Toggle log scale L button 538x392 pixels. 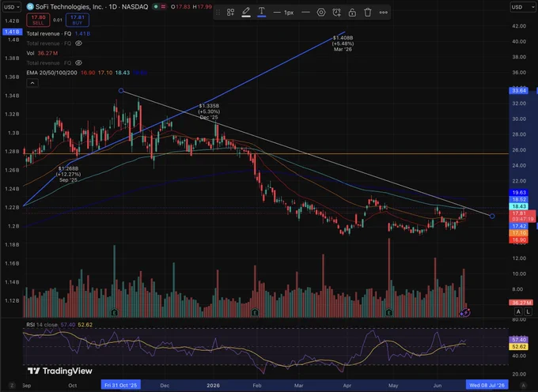pos(528,311)
